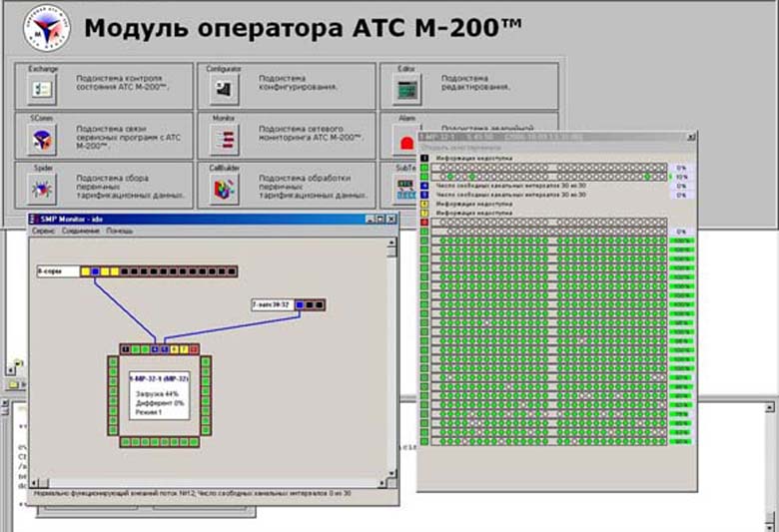Click the SMP Monitor status bar text

tap(193, 494)
